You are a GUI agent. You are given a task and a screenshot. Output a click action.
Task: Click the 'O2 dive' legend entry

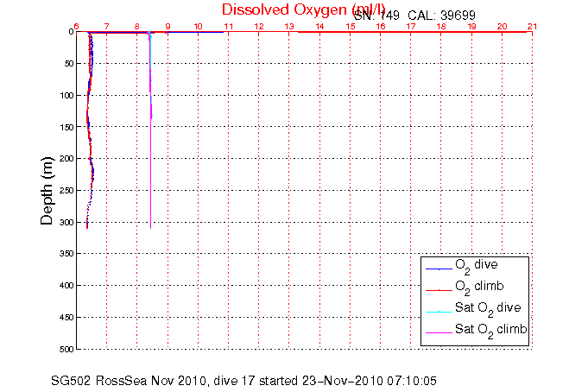pyautogui.click(x=476, y=266)
